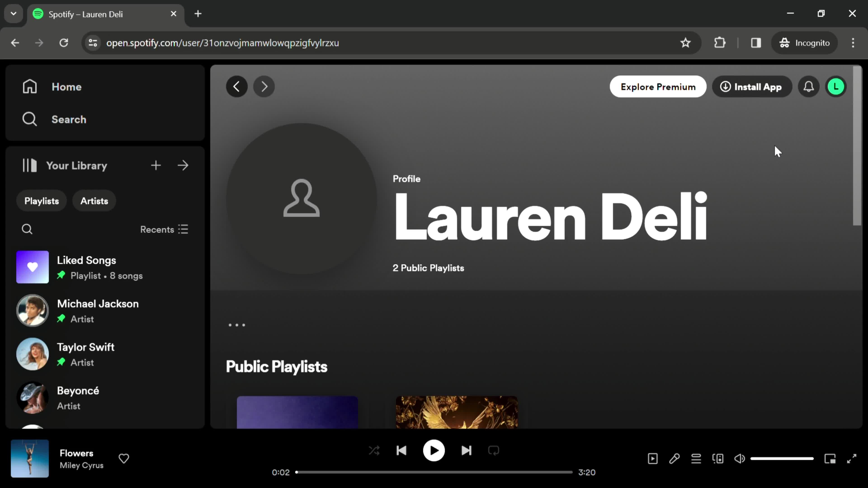Open the play queue
868x488 pixels.
(x=696, y=458)
